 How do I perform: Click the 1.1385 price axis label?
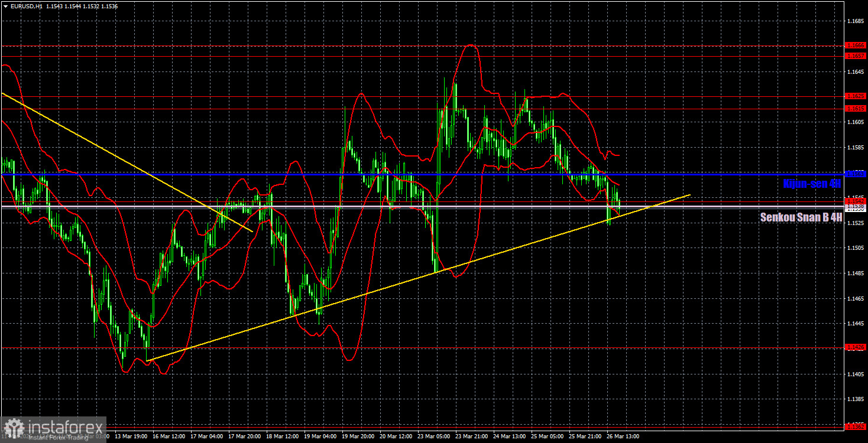(855, 400)
